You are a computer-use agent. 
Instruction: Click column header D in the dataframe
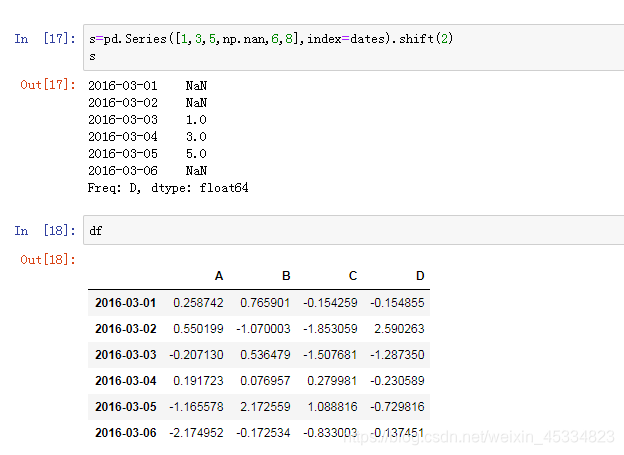tap(420, 276)
